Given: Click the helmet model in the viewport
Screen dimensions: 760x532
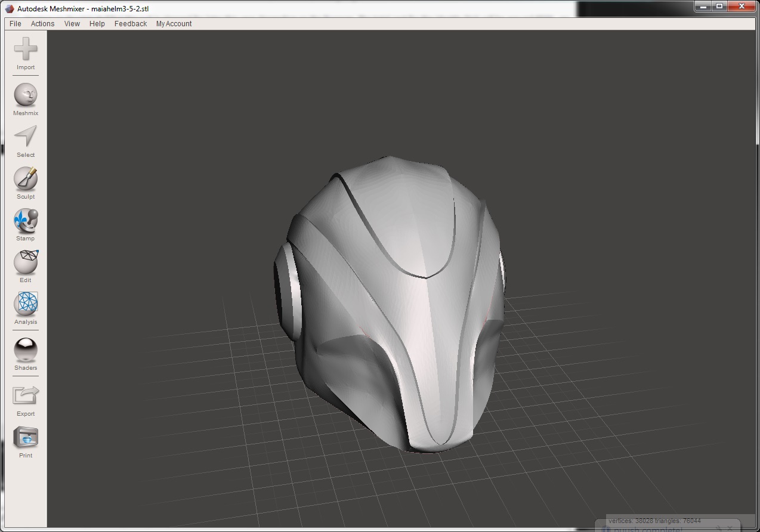Looking at the screenshot, I should 389,304.
